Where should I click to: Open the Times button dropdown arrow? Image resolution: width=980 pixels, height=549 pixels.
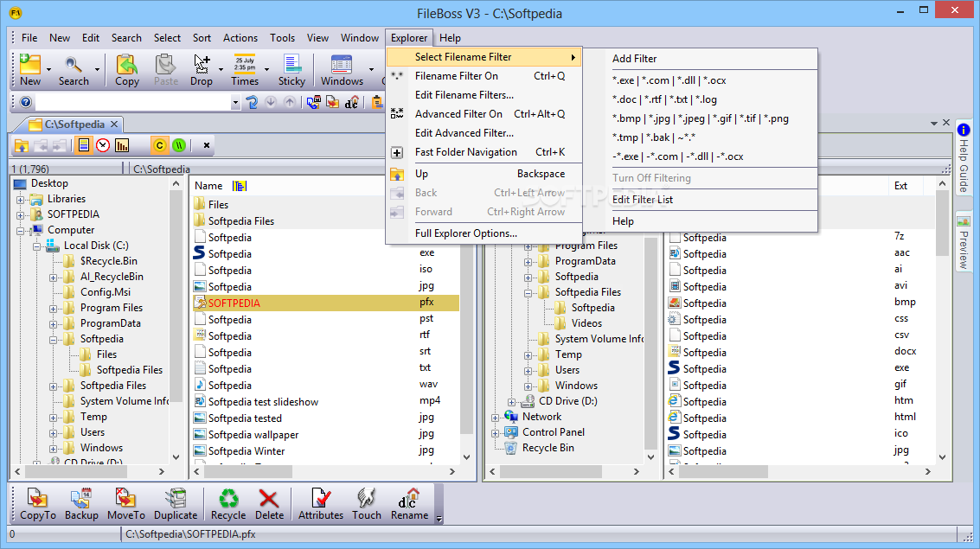266,69
